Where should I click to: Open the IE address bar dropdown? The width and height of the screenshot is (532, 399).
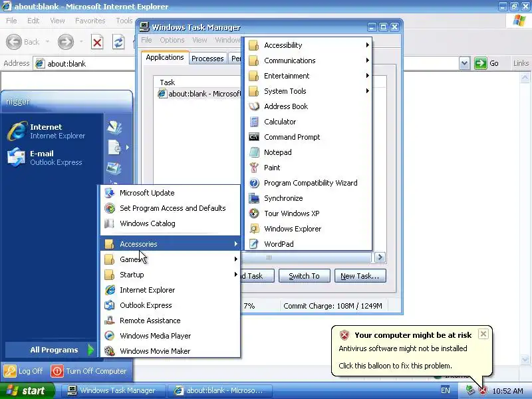pyautogui.click(x=464, y=63)
